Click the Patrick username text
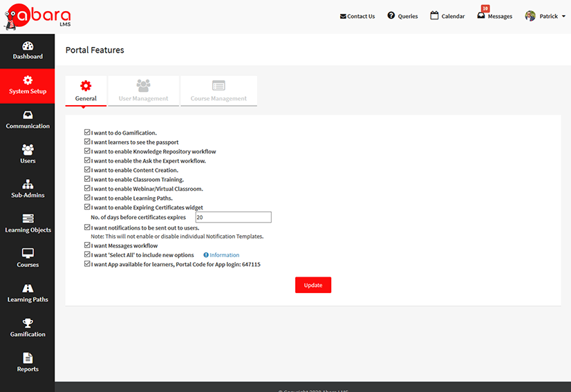This screenshot has height=392, width=571. [x=548, y=17]
